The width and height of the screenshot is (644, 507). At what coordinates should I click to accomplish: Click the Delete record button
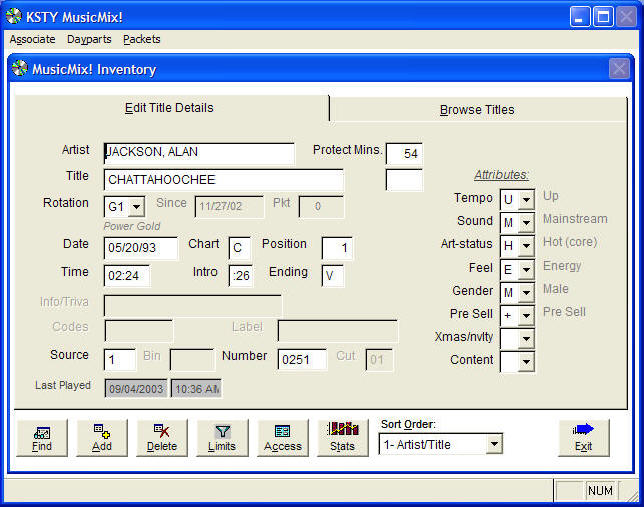(162, 438)
